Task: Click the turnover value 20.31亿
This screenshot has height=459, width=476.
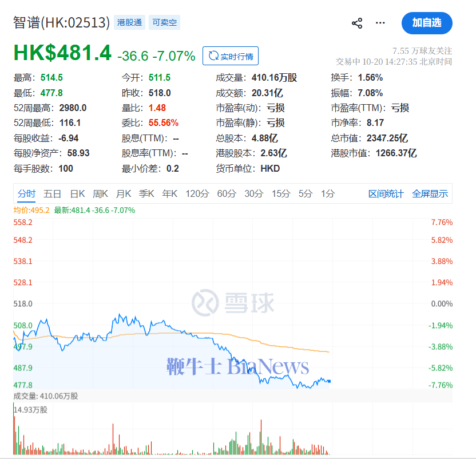Action: (x=267, y=93)
